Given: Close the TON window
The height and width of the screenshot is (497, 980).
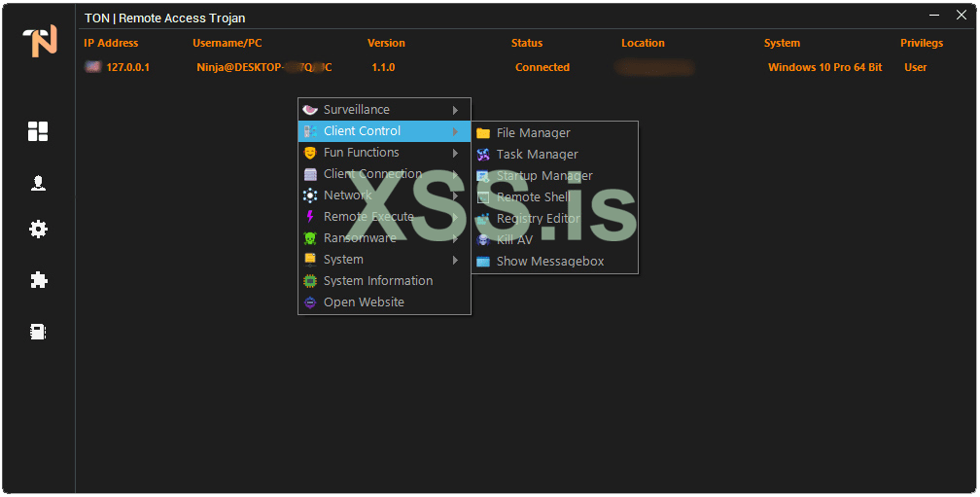Looking at the screenshot, I should click(x=962, y=15).
